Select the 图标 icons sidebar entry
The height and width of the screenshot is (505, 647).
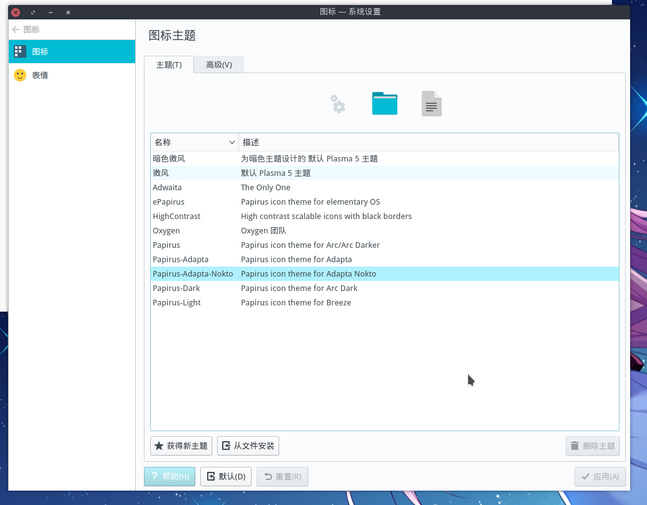tap(72, 52)
